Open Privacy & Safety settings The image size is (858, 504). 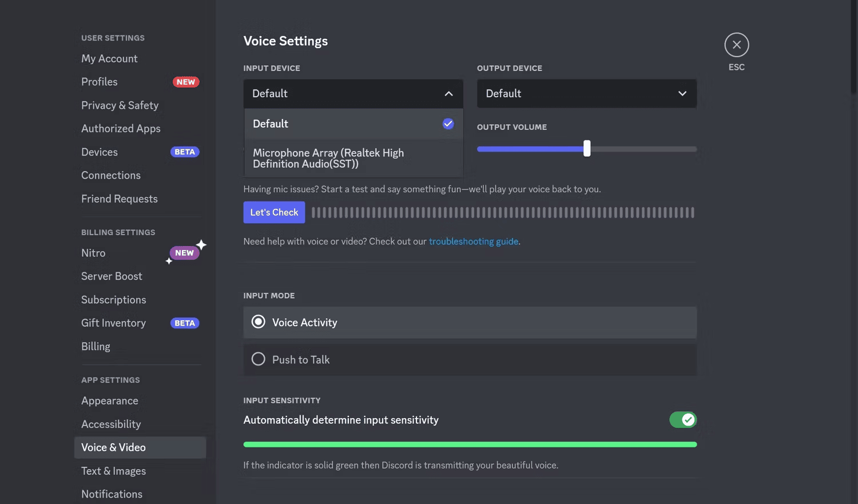[120, 105]
